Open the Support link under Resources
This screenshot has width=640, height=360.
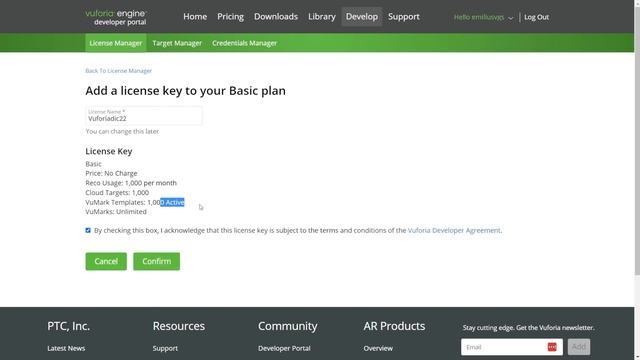pos(165,348)
